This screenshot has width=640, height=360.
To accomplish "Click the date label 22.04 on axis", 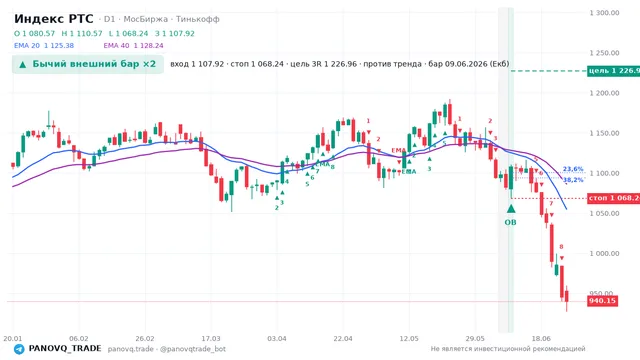I will click(x=343, y=338).
